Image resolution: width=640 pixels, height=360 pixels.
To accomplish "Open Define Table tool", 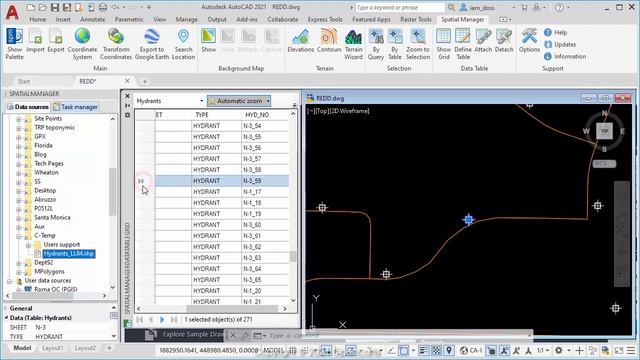I will (463, 44).
